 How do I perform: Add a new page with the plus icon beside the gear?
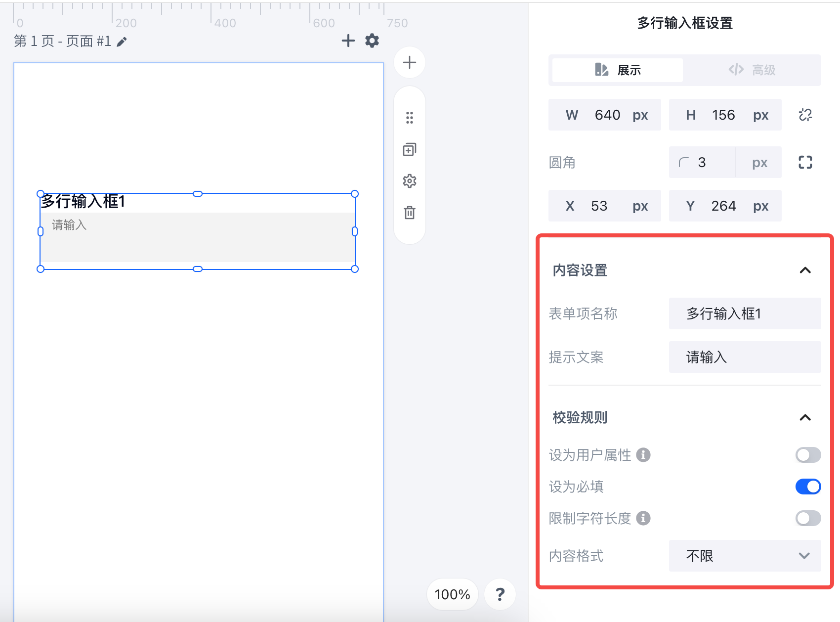(348, 41)
